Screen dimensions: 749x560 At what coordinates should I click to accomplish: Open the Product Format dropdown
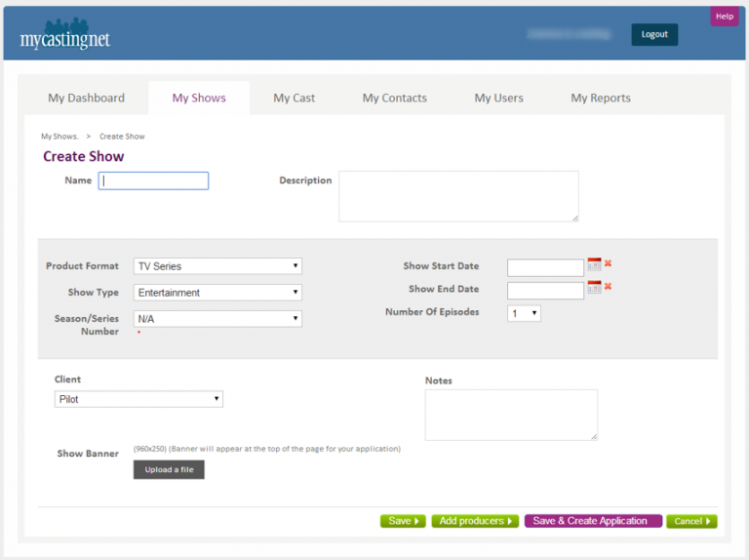click(x=217, y=266)
